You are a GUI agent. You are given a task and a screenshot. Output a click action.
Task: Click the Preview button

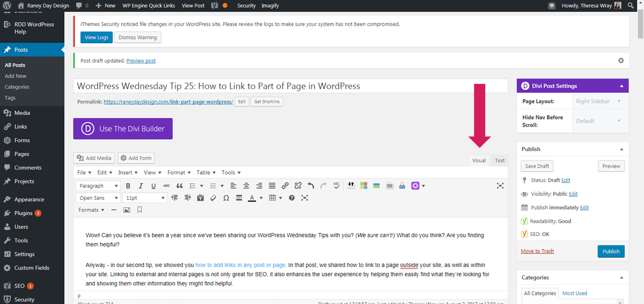(x=611, y=166)
